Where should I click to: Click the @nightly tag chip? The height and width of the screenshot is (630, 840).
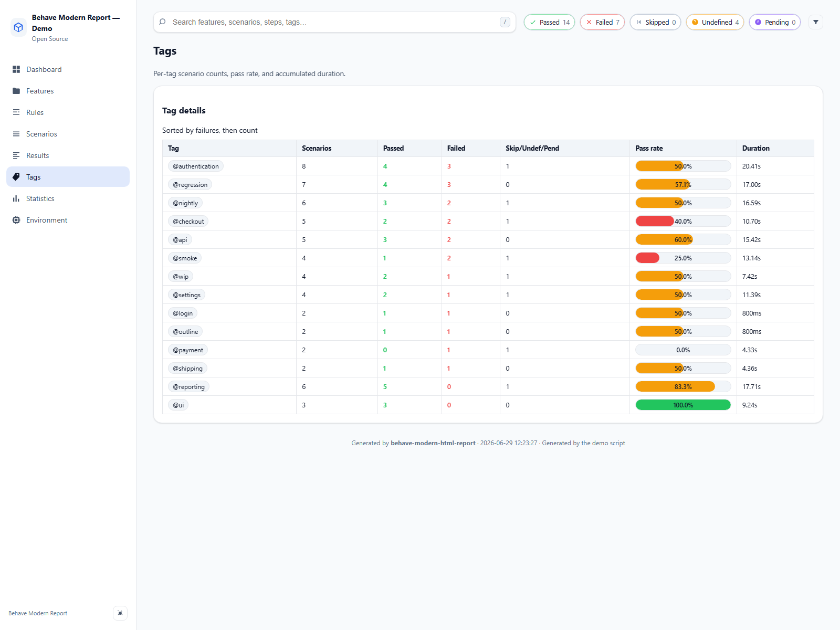pyautogui.click(x=185, y=203)
